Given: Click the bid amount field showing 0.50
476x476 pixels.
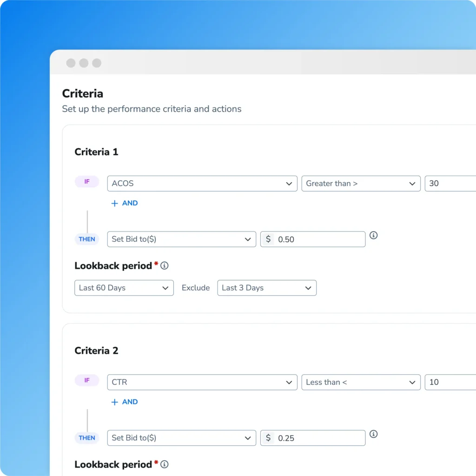Looking at the screenshot, I should pos(319,239).
